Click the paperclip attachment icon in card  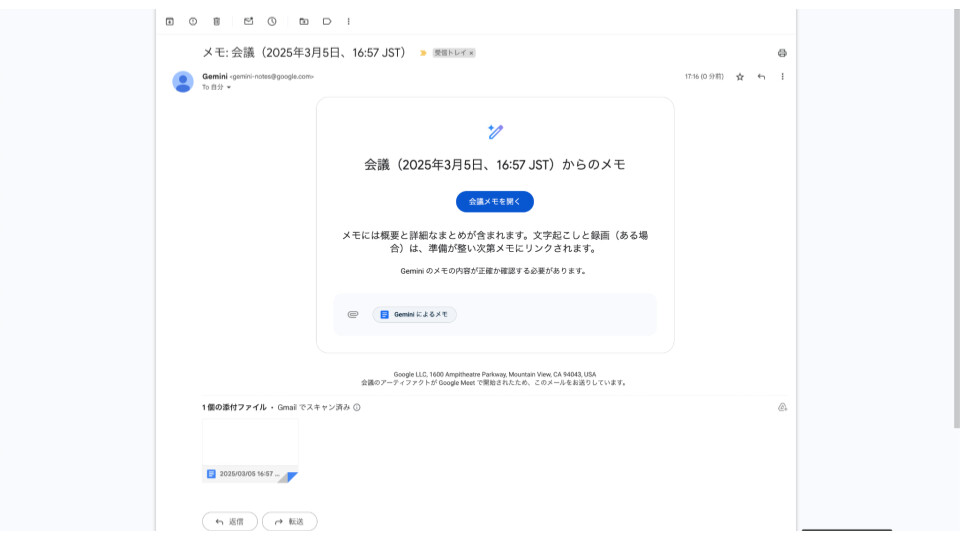(x=353, y=314)
